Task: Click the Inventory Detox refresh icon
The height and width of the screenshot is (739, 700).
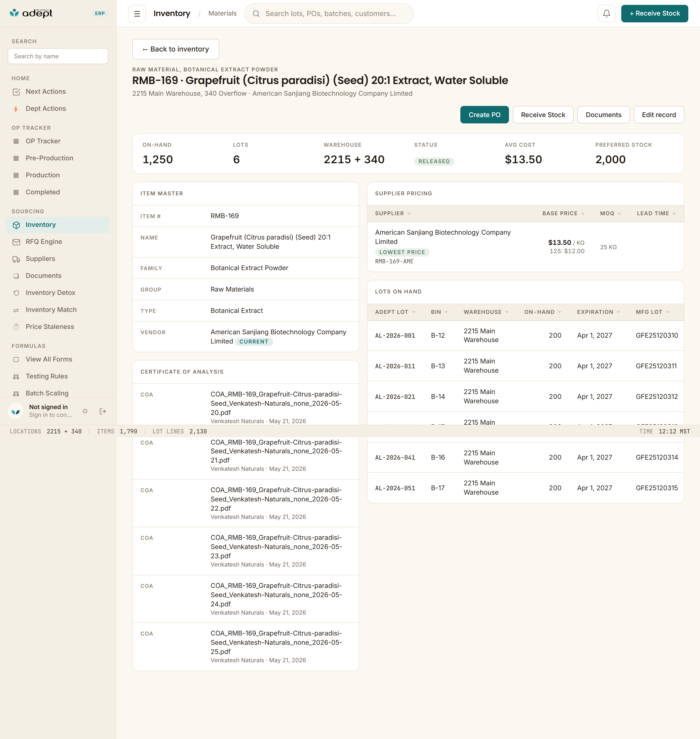Action: coord(16,293)
